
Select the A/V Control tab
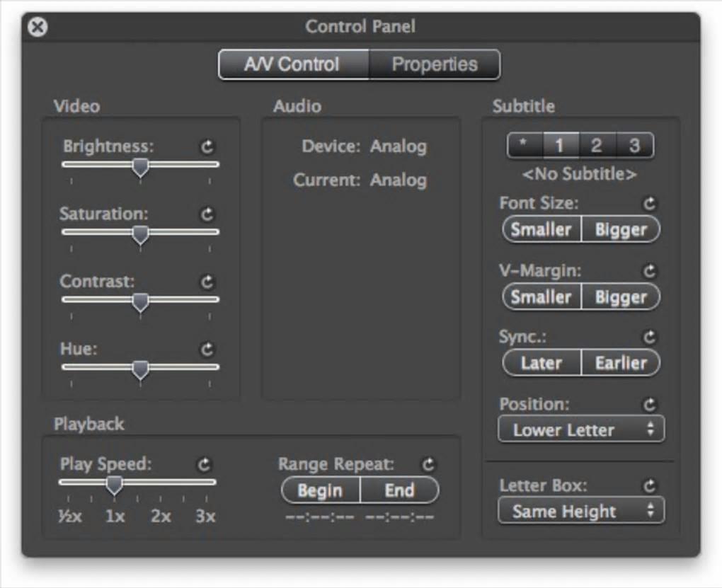[293, 64]
